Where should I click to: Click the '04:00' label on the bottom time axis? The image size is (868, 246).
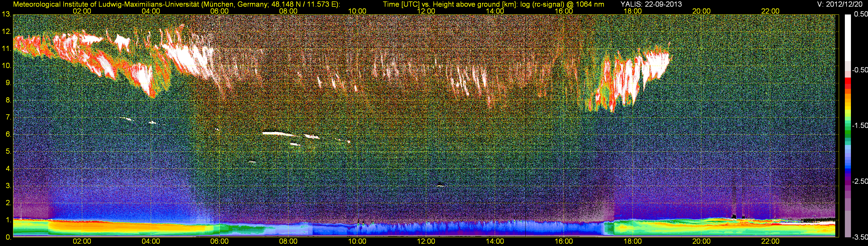tap(151, 241)
